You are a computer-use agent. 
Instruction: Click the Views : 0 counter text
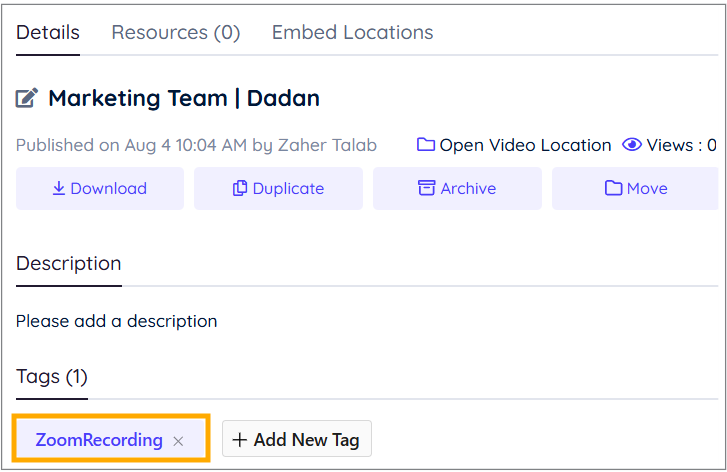click(681, 145)
